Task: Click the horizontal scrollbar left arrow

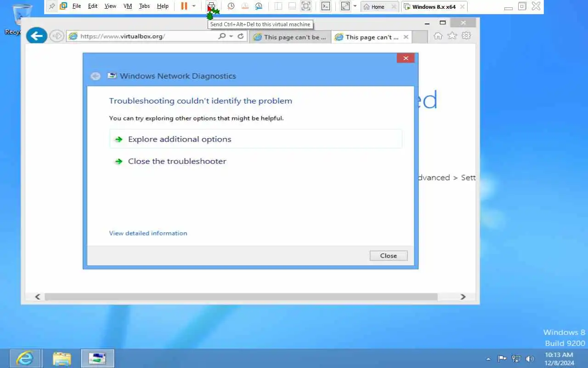Action: (x=38, y=297)
